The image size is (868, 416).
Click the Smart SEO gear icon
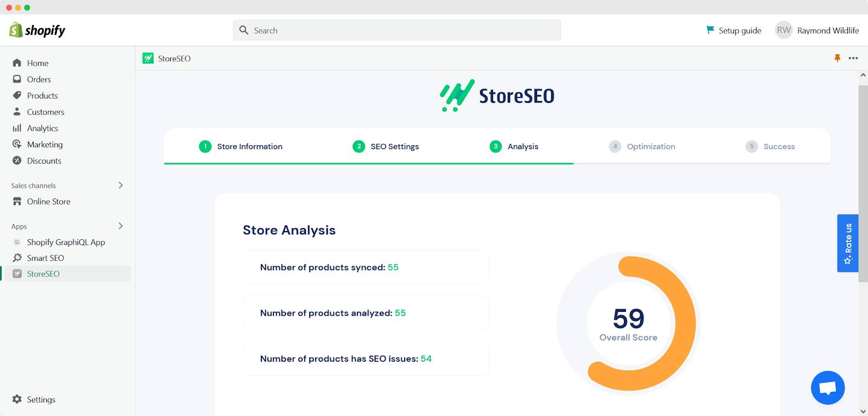(x=17, y=258)
